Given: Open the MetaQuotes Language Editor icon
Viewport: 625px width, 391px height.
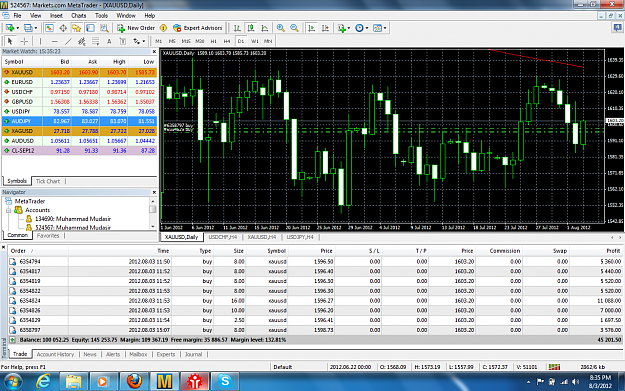Looking at the screenshot, I should (x=163, y=28).
